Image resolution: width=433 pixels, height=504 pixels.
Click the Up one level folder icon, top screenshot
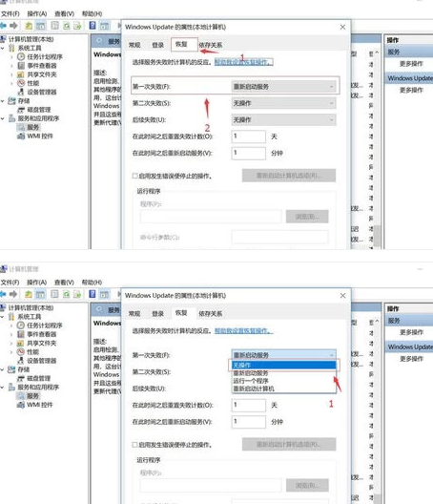pos(29,26)
